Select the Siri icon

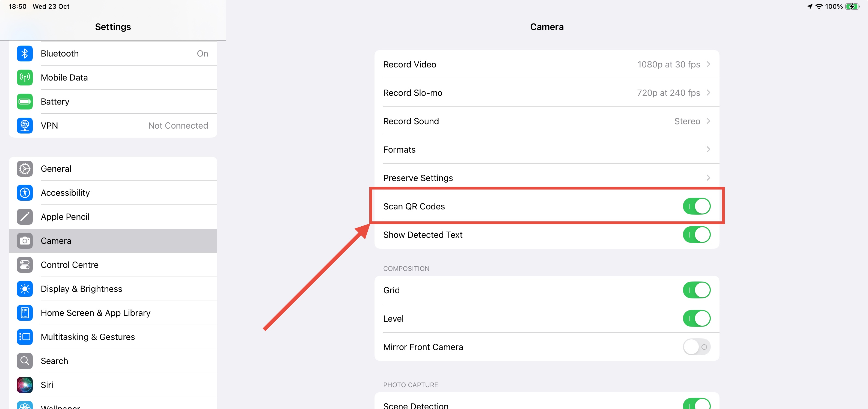[x=25, y=385]
